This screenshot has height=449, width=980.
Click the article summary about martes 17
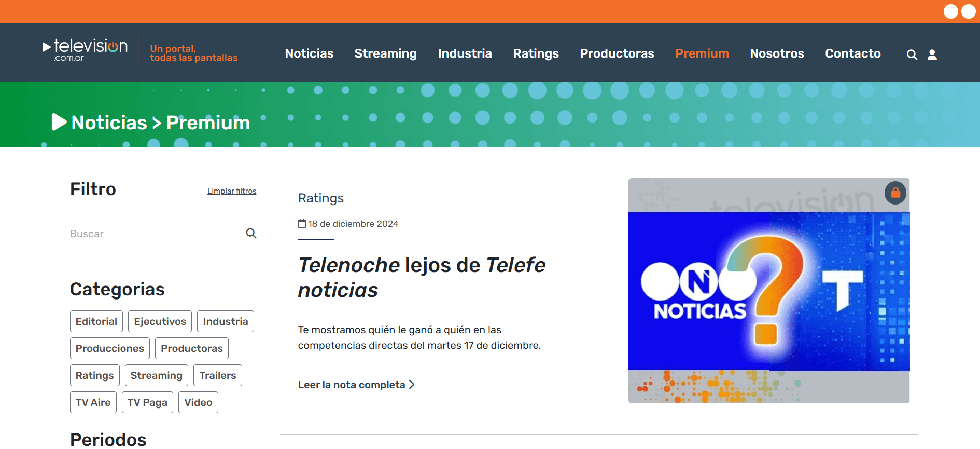click(x=419, y=337)
